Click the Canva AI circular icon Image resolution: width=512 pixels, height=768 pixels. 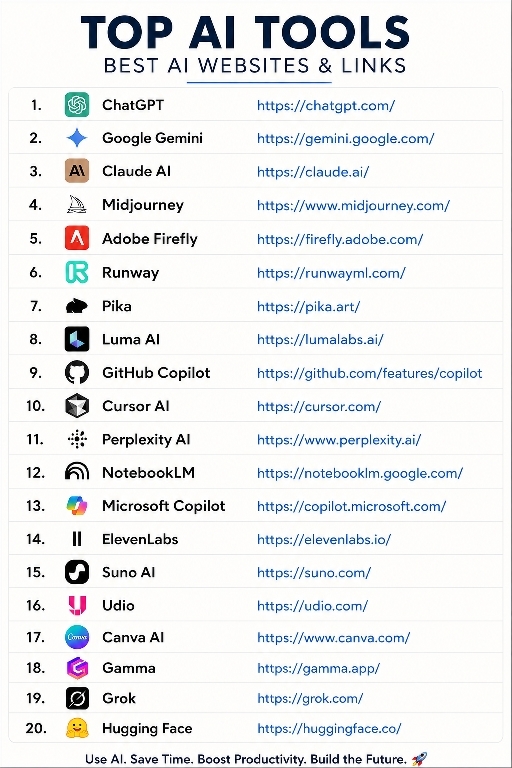77,637
